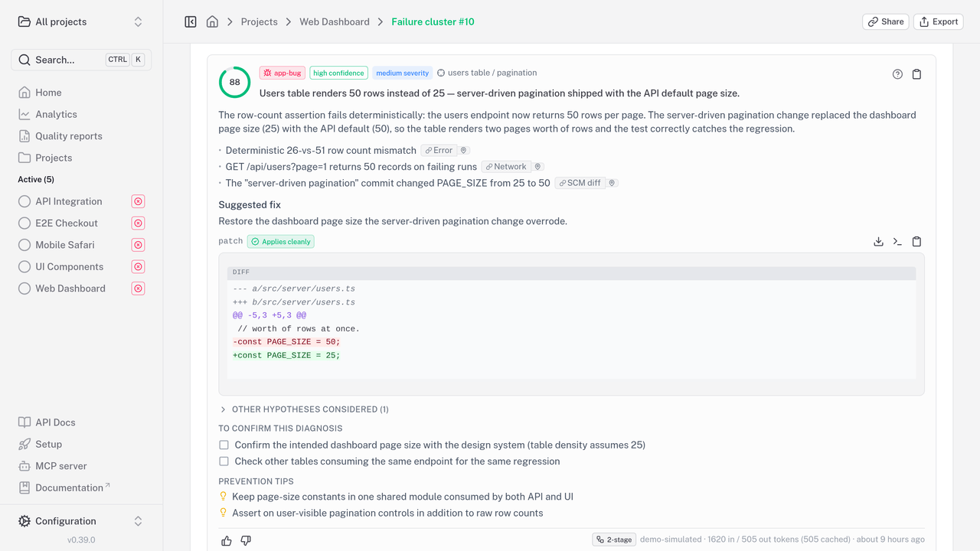
Task: Click the confidence score 88 ring
Action: click(x=234, y=82)
